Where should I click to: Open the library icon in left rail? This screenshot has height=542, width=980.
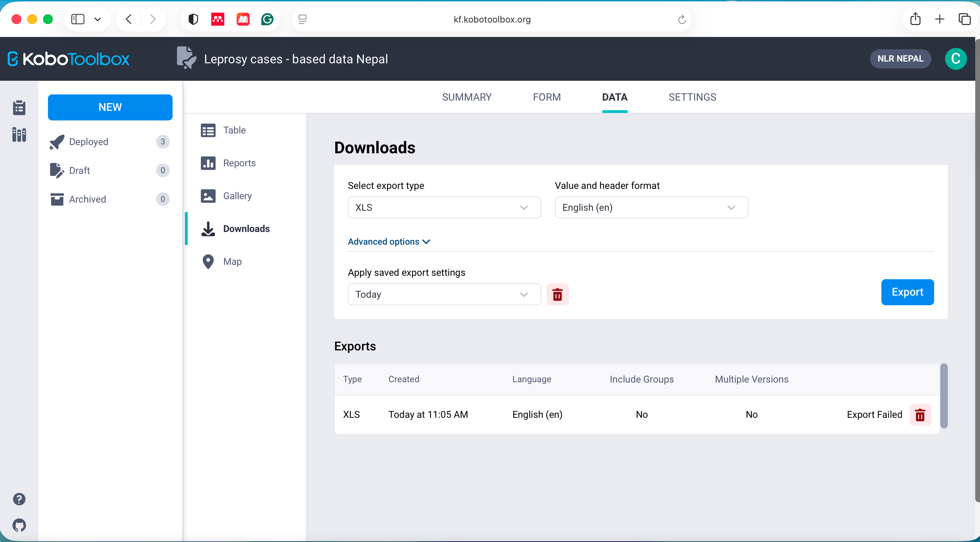coord(19,134)
